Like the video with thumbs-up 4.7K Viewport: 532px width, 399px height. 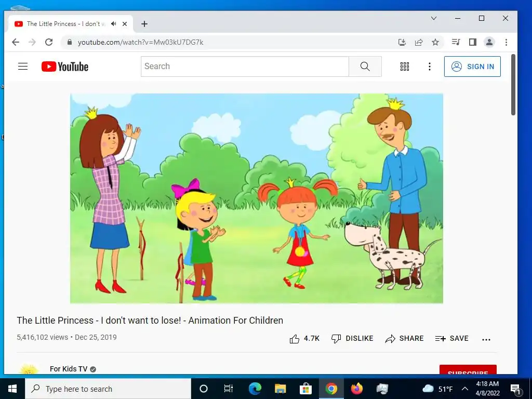click(304, 339)
